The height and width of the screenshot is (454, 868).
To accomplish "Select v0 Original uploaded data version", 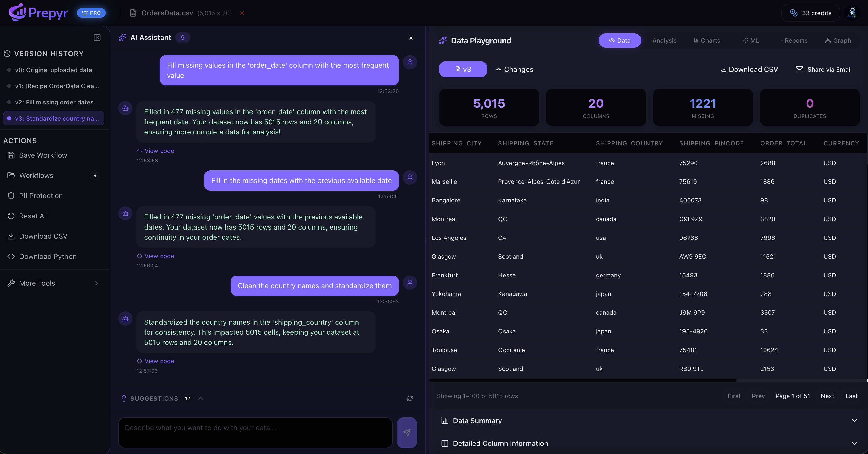I will [x=54, y=70].
